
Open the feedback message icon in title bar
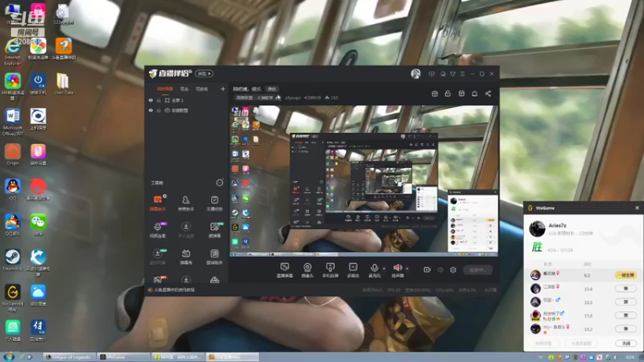click(431, 74)
